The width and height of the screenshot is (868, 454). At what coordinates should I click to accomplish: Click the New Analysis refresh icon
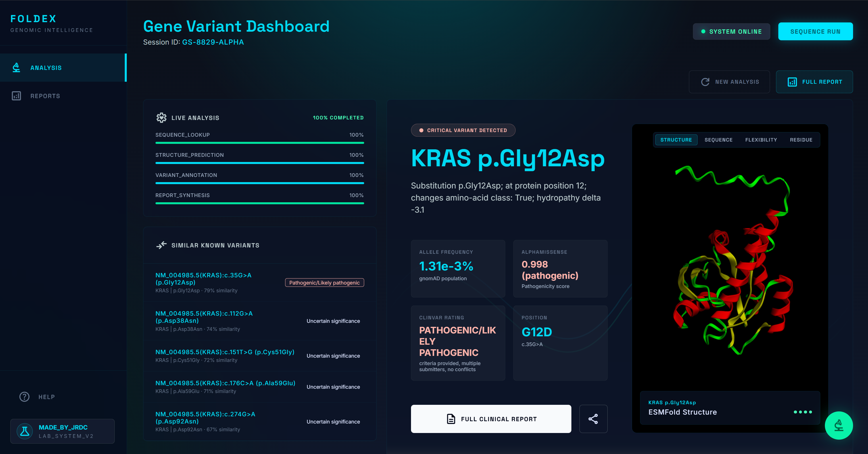(705, 82)
